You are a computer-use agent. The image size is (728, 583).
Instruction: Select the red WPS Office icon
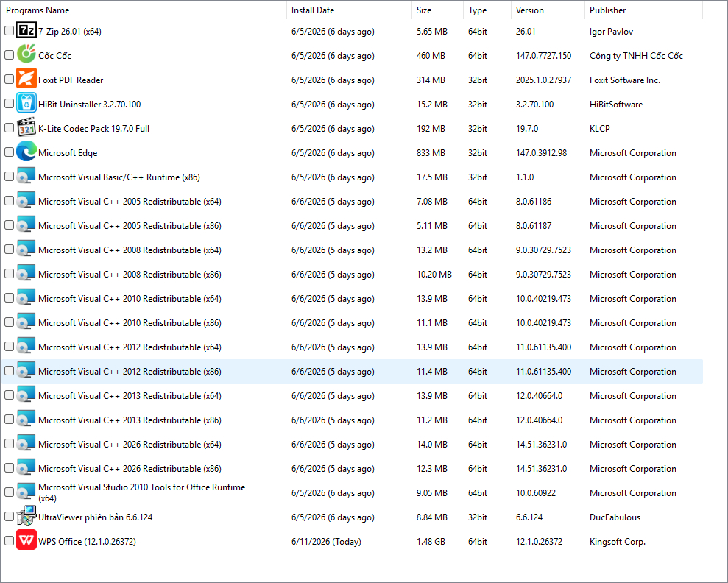(x=26, y=540)
